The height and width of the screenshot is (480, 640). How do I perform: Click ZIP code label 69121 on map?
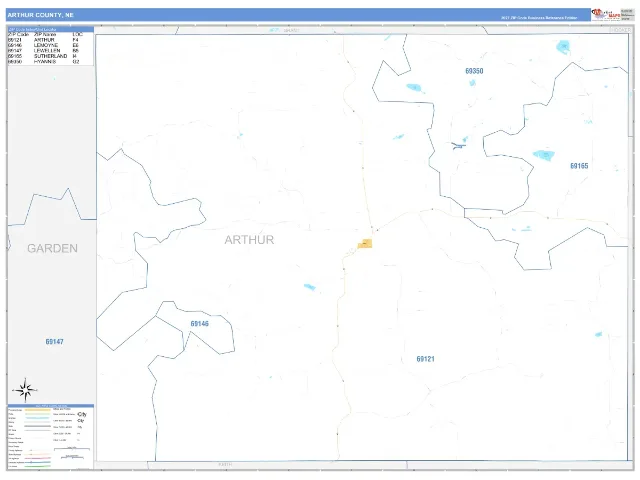coord(425,359)
